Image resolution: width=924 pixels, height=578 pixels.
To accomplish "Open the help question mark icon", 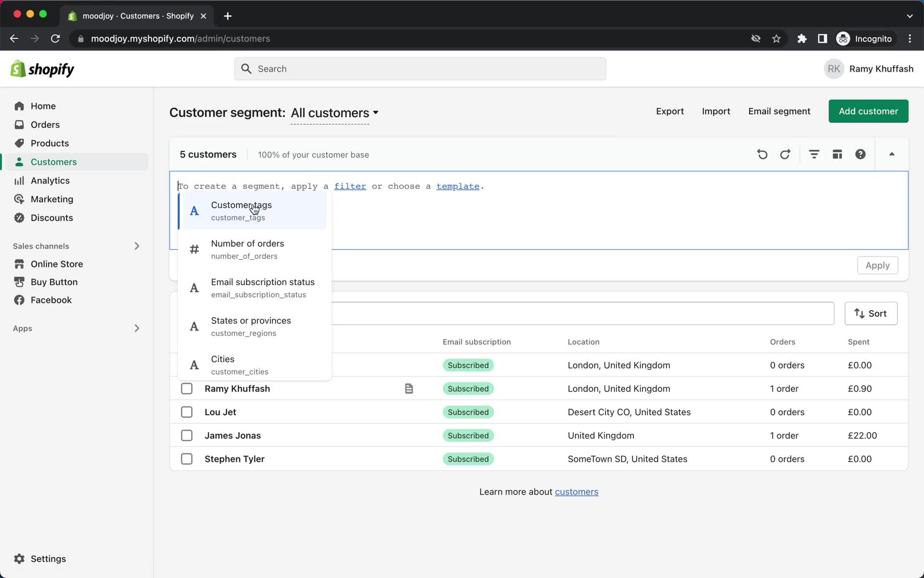I will point(860,154).
